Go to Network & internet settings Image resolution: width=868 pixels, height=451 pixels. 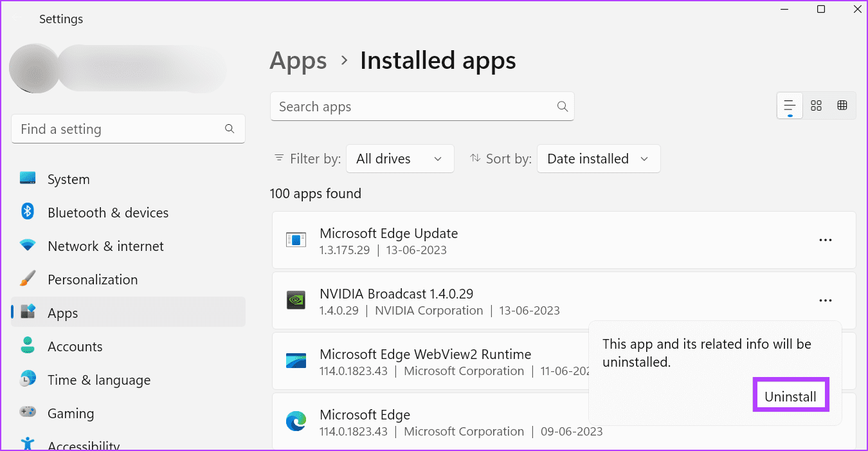point(129,246)
